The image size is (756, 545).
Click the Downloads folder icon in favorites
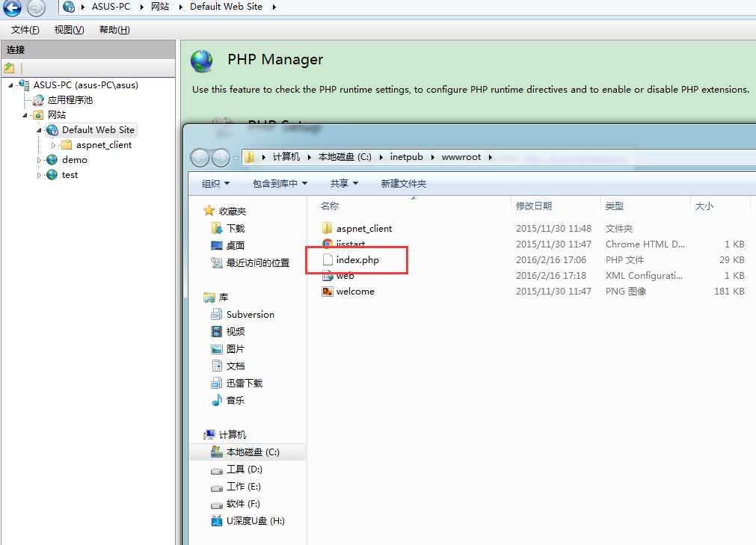(x=217, y=228)
